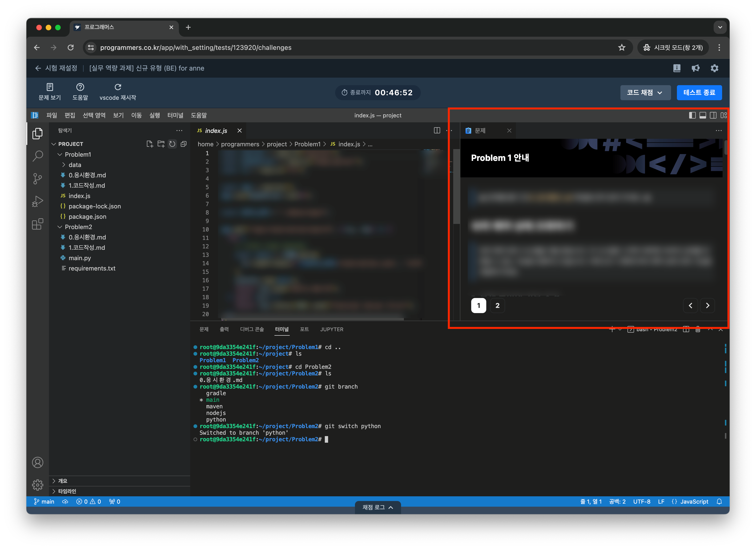Screen dimensions: 756x549
Task: Close the index.js editor tab
Action: click(239, 131)
